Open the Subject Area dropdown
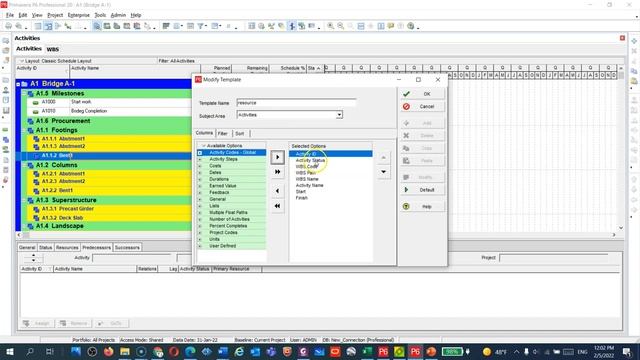This screenshot has height=360, width=640. (x=339, y=115)
